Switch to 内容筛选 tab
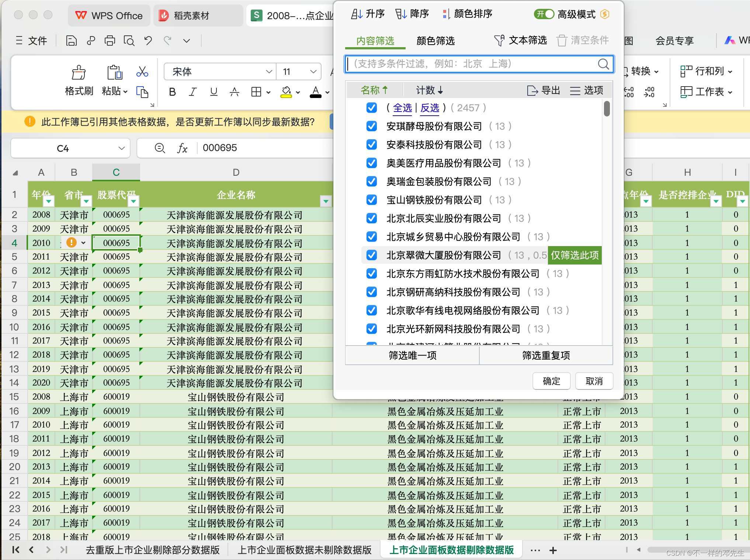 [375, 41]
